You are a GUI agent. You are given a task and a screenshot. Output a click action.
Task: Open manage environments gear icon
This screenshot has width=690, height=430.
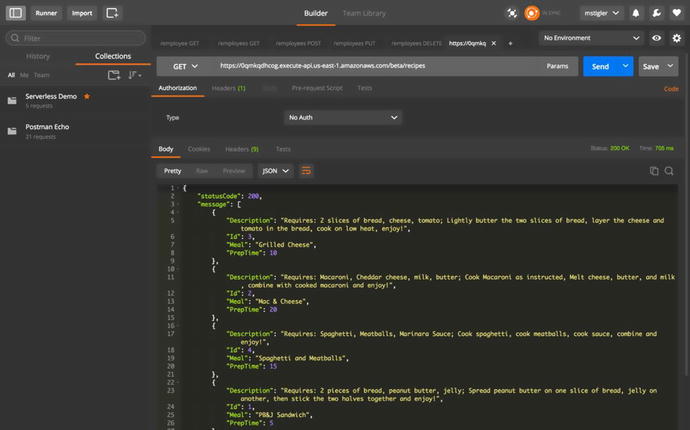click(x=676, y=38)
